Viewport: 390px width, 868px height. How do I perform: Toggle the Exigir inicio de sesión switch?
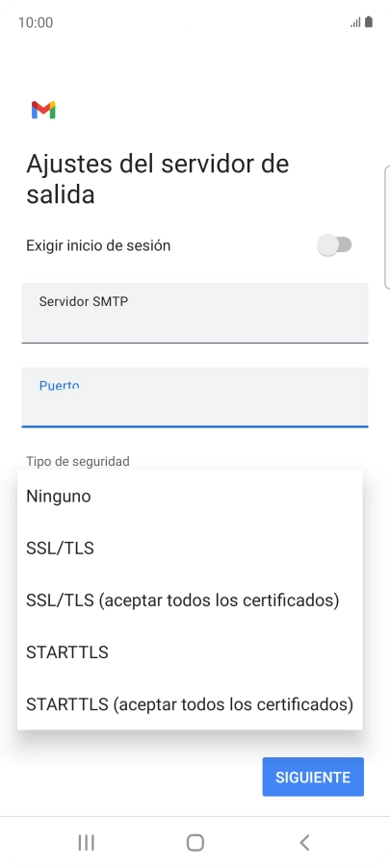click(x=334, y=245)
